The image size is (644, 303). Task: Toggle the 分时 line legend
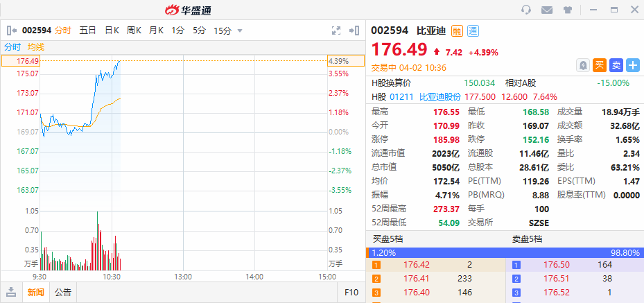pyautogui.click(x=12, y=47)
